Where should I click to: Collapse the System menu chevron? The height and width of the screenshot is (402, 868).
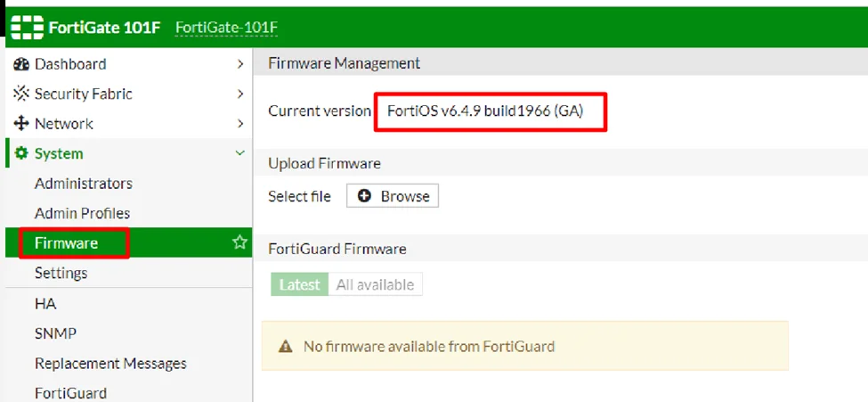pos(240,153)
